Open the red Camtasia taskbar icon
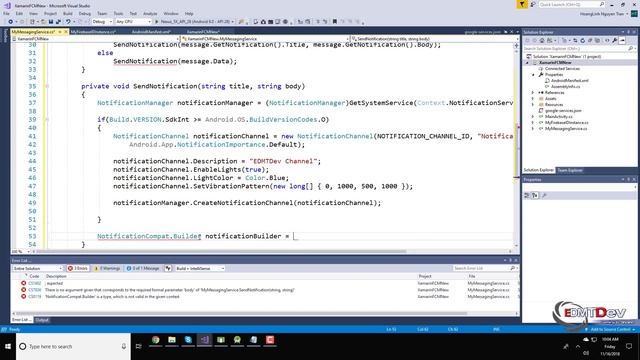Screen dimensions: 640x360 coord(270,340)
